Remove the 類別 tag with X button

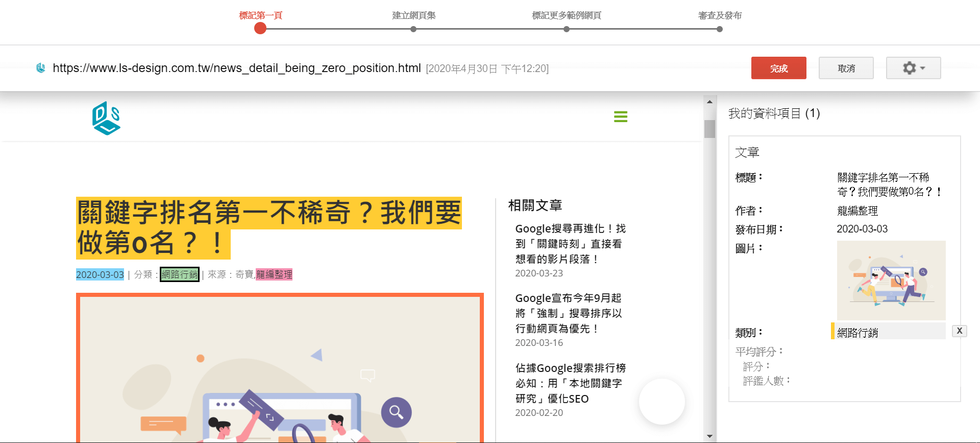960,331
